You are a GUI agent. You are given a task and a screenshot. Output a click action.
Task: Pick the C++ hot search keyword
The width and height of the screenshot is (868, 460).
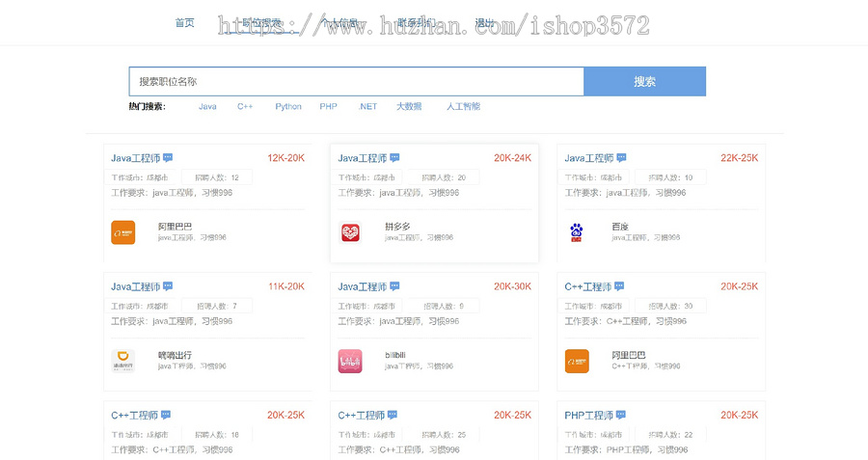(x=245, y=106)
